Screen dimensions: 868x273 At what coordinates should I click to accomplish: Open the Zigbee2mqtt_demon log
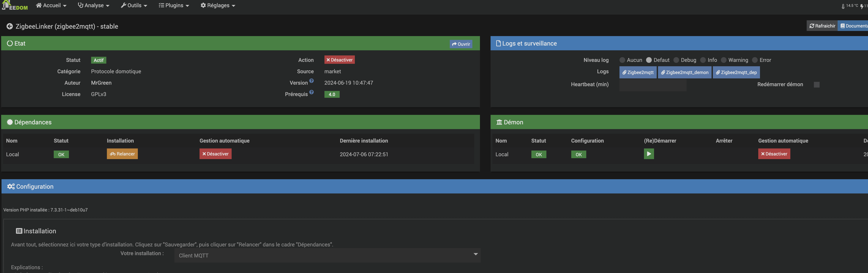coord(684,73)
